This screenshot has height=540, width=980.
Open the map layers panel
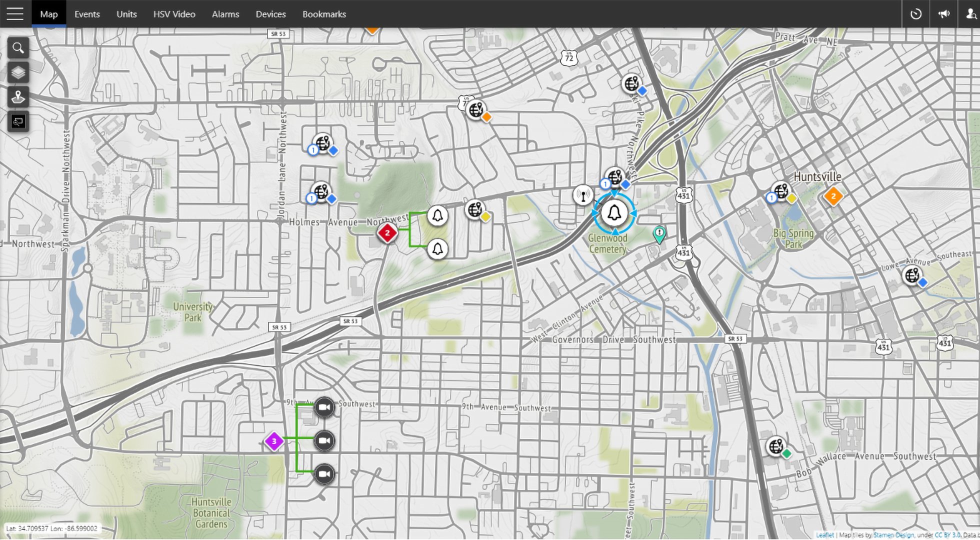click(18, 72)
